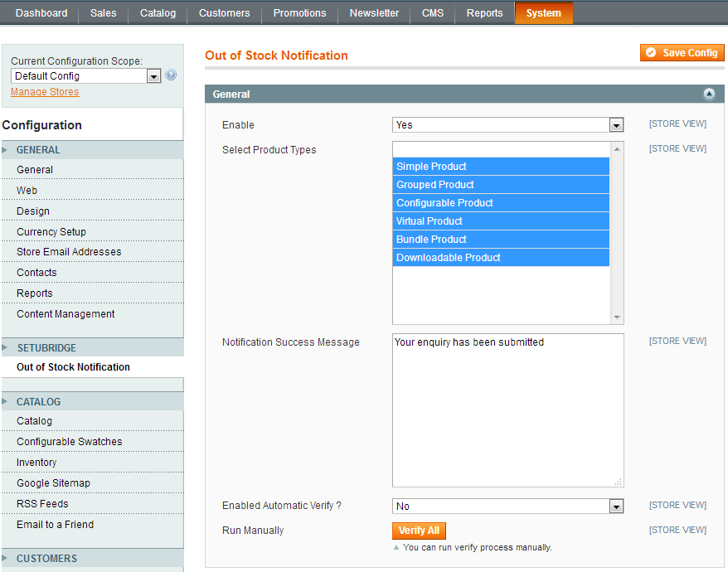Open Inventory configuration section
The width and height of the screenshot is (728, 572).
point(36,463)
